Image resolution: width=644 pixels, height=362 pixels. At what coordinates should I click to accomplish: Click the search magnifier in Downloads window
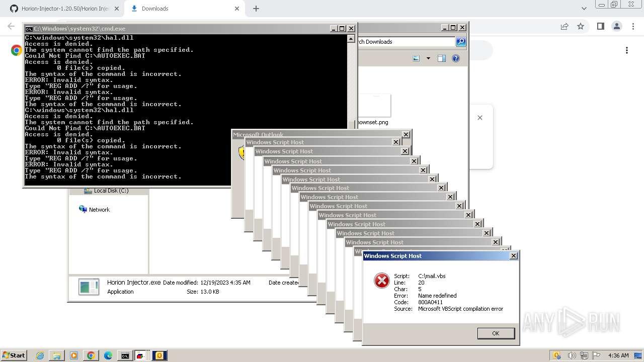pyautogui.click(x=461, y=42)
